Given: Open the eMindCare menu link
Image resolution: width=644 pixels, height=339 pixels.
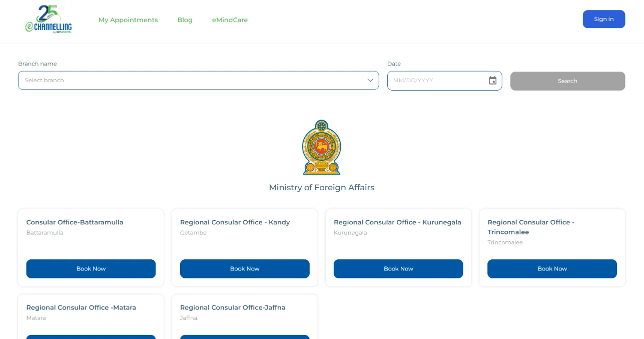Looking at the screenshot, I should point(230,20).
